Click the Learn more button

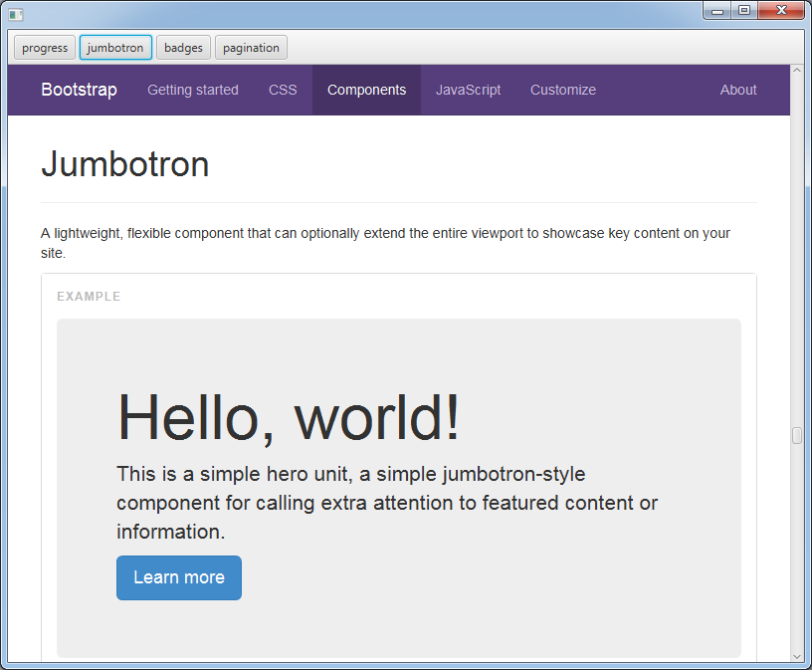178,577
